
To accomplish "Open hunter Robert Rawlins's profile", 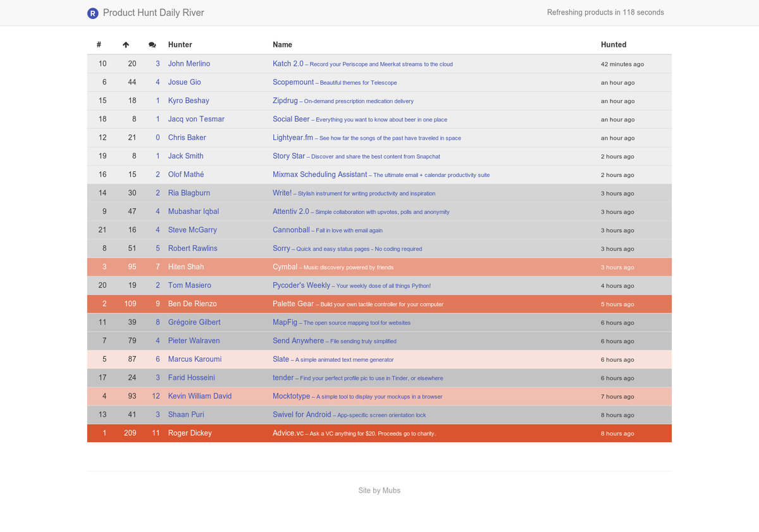I will pos(193,248).
